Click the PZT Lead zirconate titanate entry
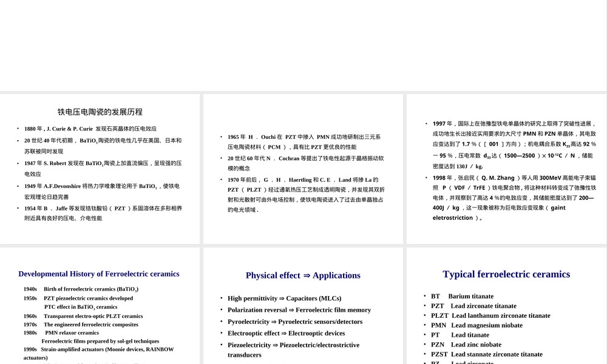 click(474, 306)
